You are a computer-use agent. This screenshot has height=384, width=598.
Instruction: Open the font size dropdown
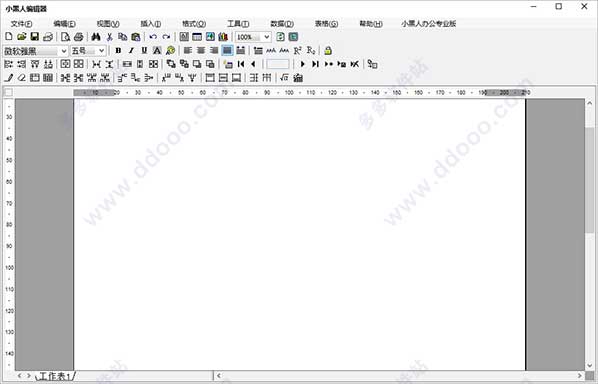101,51
